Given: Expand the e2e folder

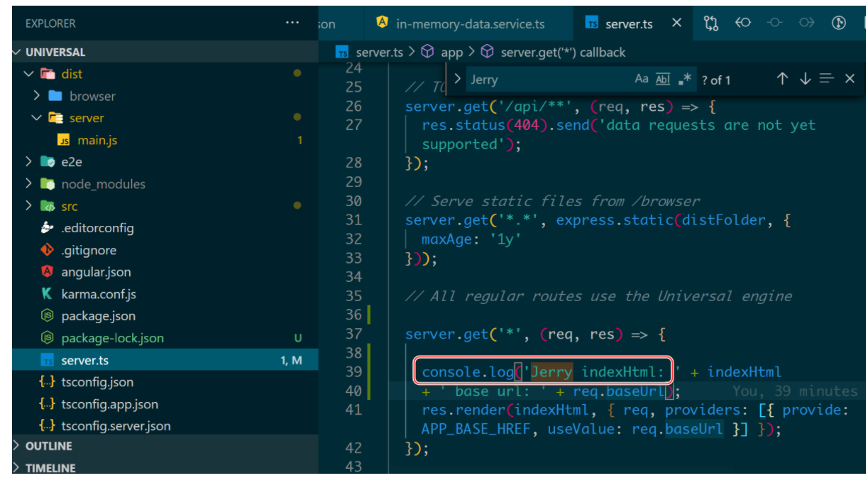Looking at the screenshot, I should (x=29, y=161).
